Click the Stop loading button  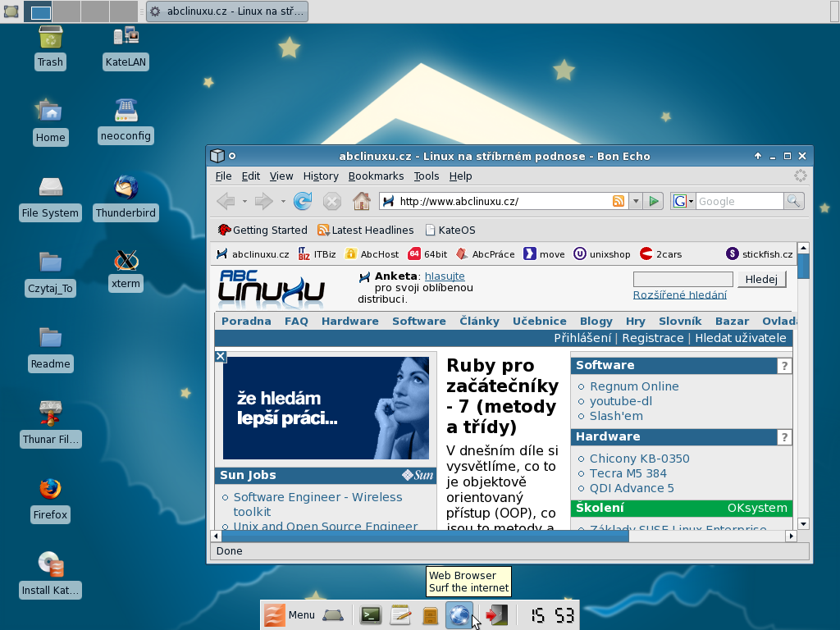(332, 202)
